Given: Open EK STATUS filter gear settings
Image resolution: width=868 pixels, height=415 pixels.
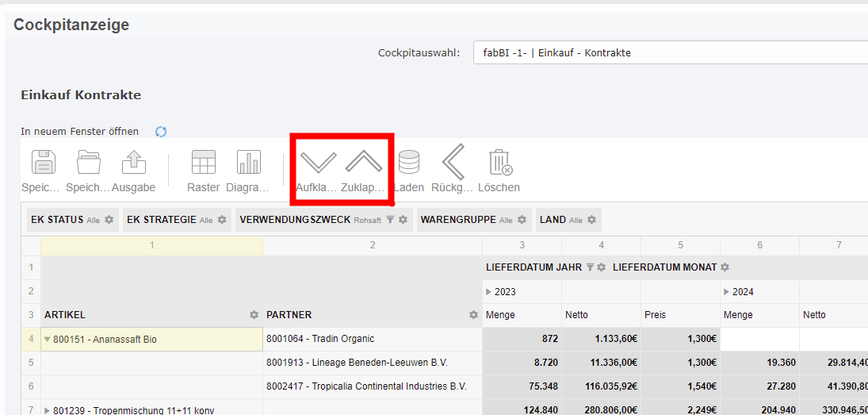Looking at the screenshot, I should point(109,220).
